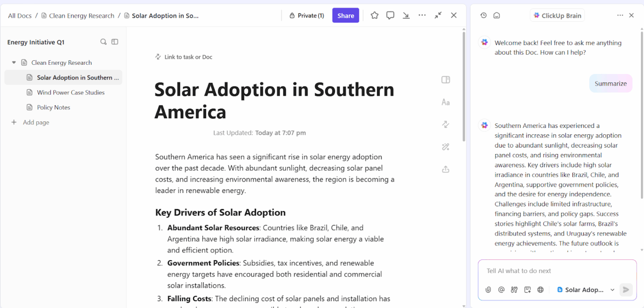Toggle favorite star for this Doc
The height and width of the screenshot is (308, 644).
point(374,15)
